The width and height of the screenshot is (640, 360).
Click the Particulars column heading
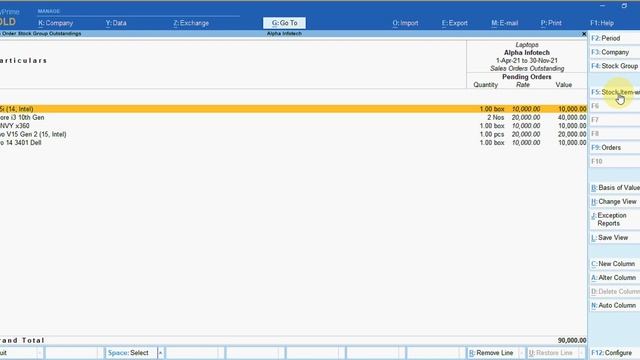[24, 61]
